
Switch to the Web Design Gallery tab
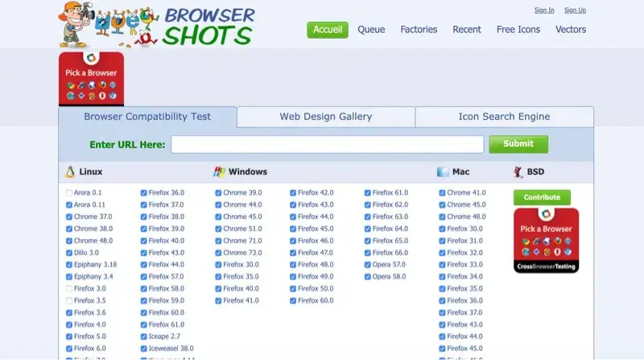pos(326,117)
